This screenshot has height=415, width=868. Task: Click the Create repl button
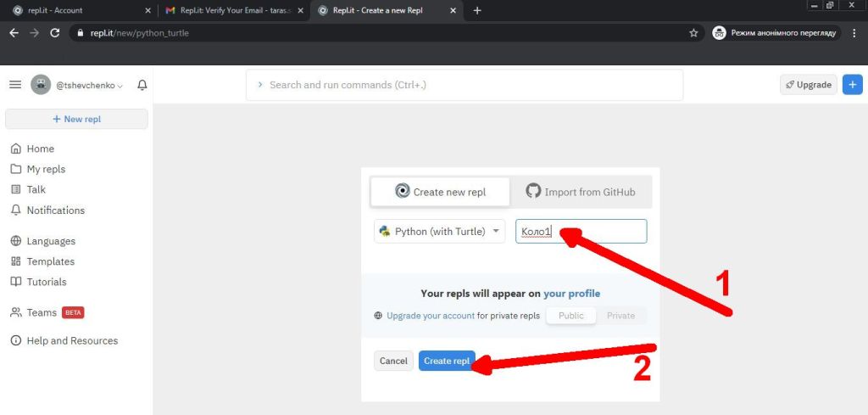[447, 361]
